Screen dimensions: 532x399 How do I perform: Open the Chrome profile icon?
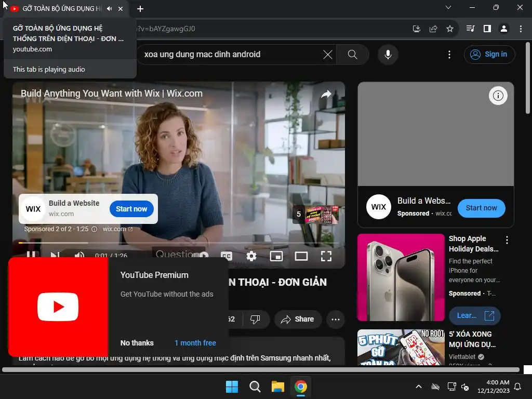(504, 29)
